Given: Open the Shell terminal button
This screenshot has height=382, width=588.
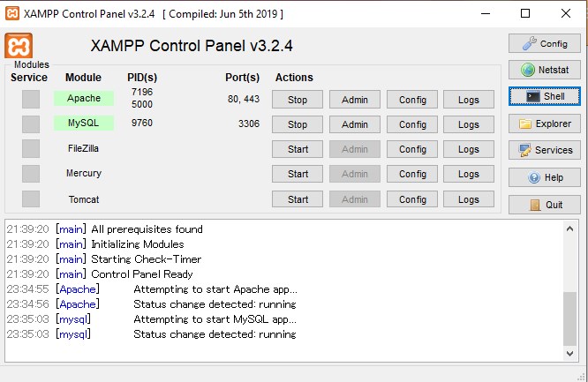Looking at the screenshot, I should tap(544, 96).
